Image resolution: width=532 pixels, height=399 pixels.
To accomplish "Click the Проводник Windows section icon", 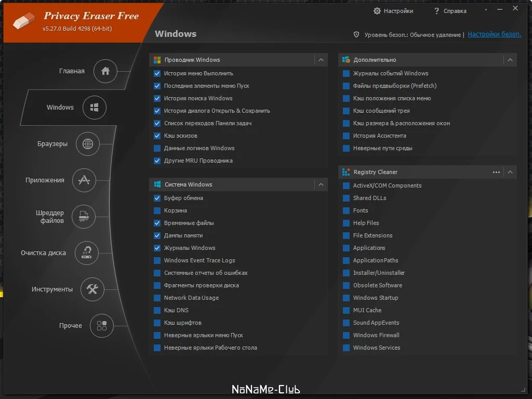I will point(157,60).
